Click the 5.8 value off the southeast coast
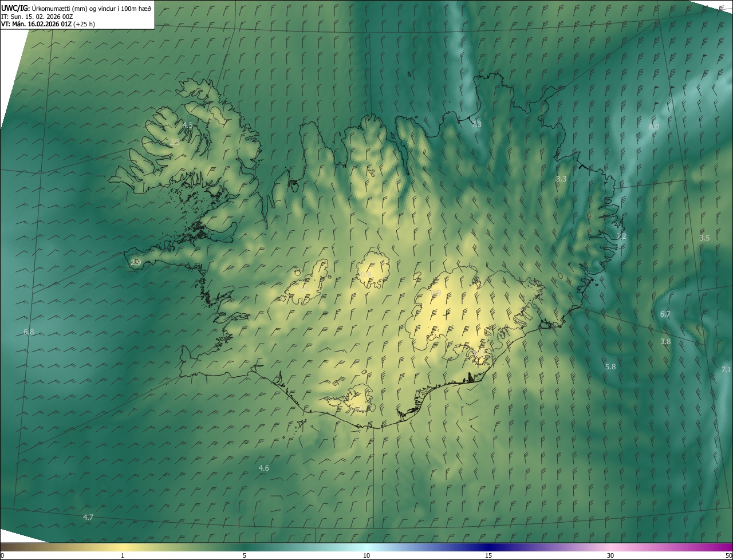The height and width of the screenshot is (560, 733). tap(610, 366)
